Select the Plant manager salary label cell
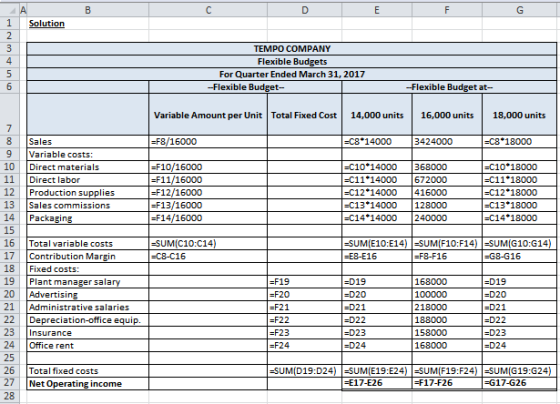 (88, 282)
